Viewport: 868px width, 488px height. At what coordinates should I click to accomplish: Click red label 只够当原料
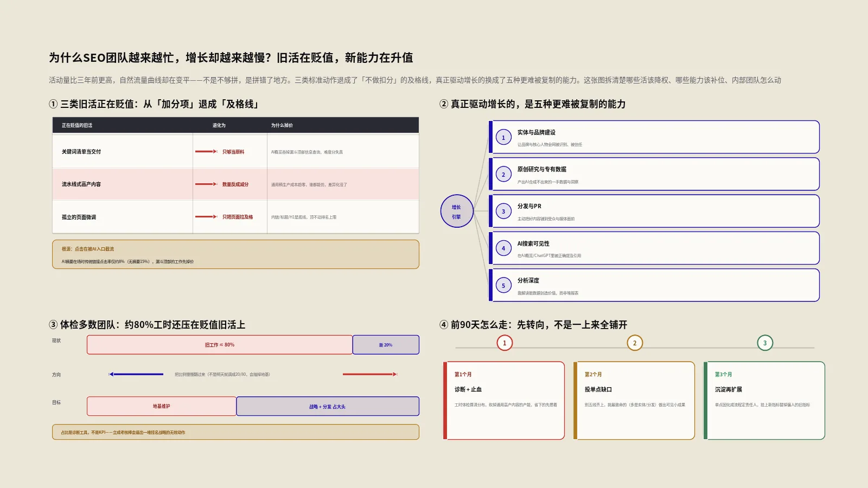tap(233, 152)
